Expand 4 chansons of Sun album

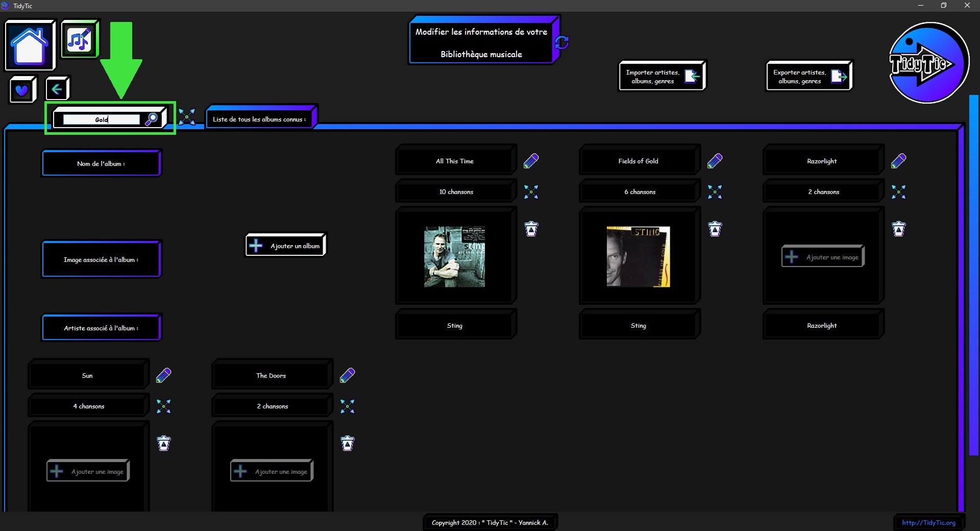pos(163,406)
